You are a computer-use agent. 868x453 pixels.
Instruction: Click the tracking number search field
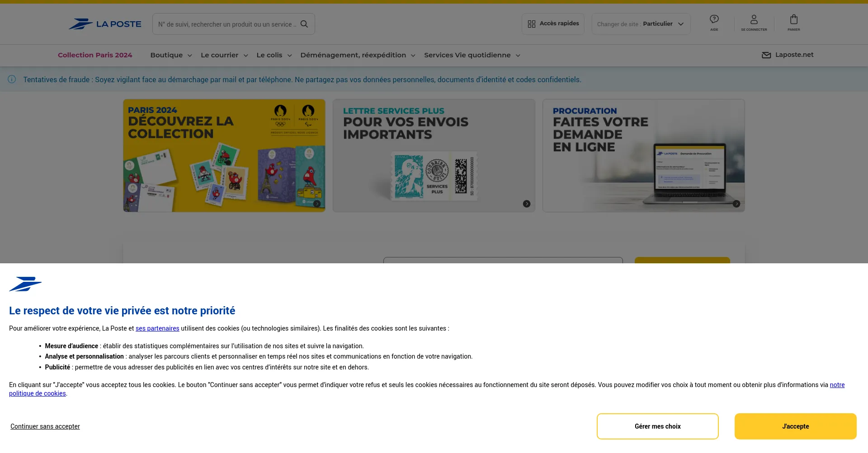click(234, 24)
